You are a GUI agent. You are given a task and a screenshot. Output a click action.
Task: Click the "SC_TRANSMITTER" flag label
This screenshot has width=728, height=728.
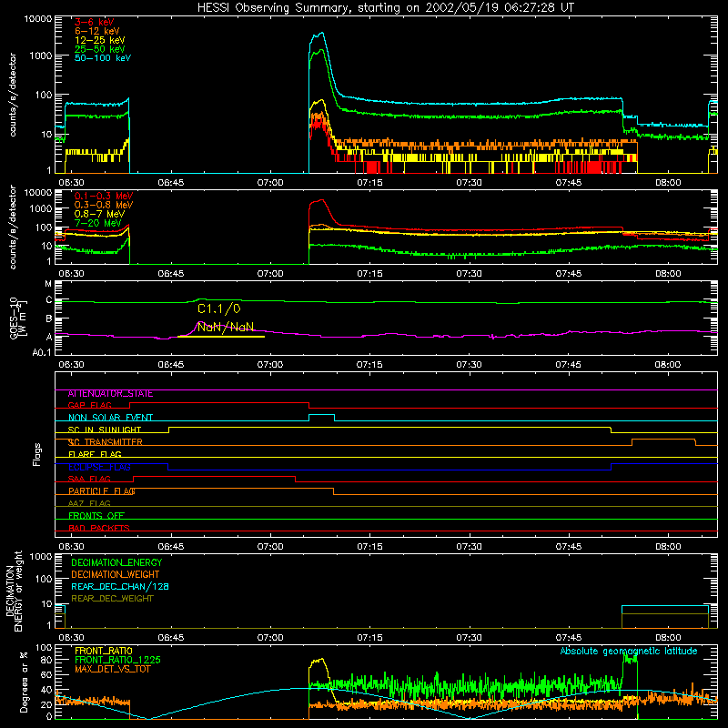coord(105,442)
